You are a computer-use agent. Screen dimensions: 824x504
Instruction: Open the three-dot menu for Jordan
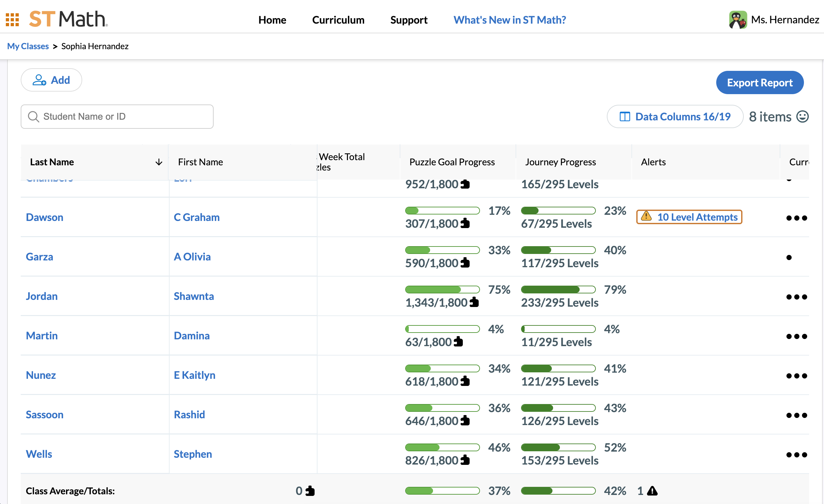pos(796,297)
